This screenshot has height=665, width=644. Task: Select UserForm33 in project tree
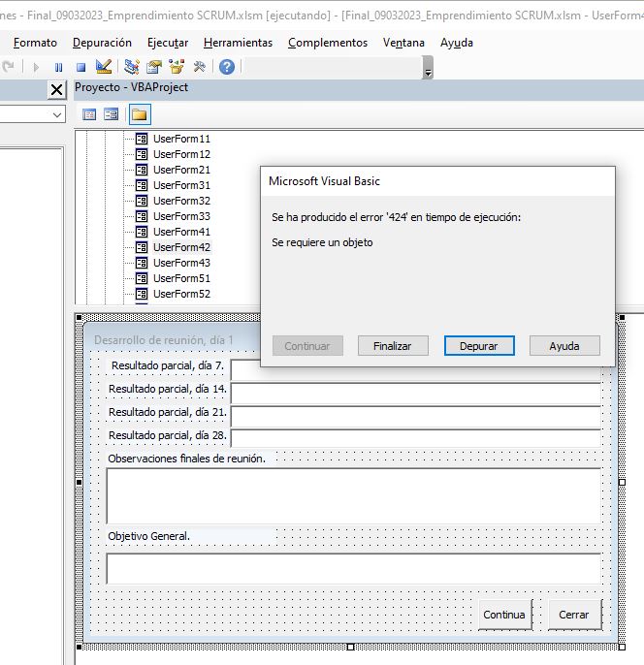[181, 216]
